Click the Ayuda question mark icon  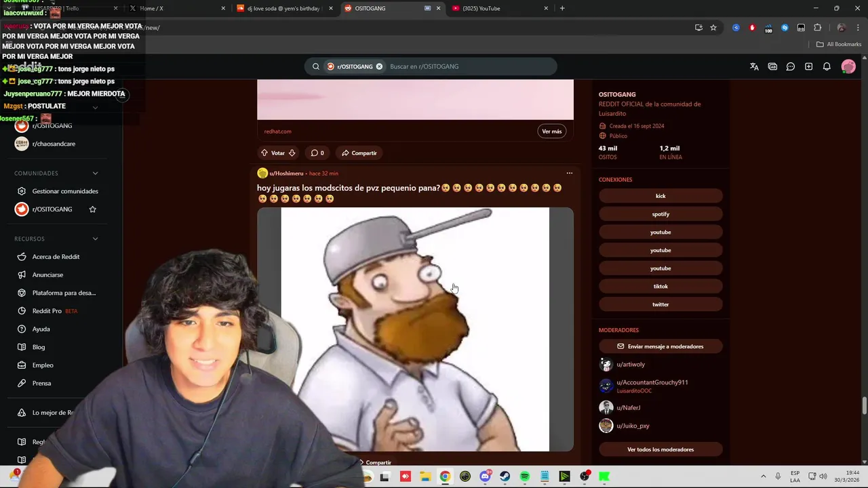tap(22, 329)
